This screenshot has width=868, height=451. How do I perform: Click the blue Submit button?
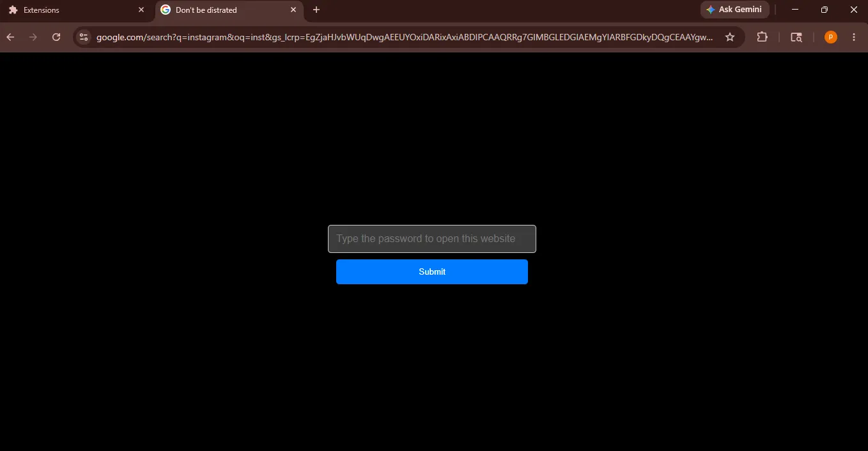[x=432, y=271]
